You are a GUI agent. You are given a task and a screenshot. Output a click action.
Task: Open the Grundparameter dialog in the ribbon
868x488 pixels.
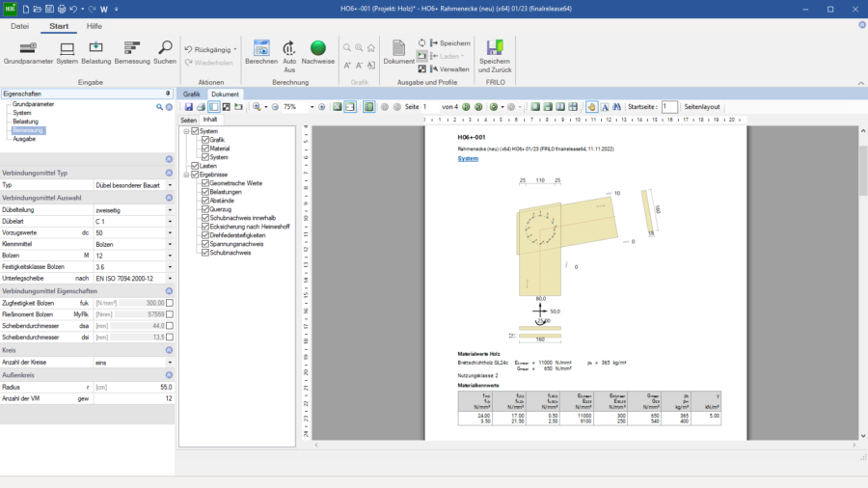pos(28,48)
